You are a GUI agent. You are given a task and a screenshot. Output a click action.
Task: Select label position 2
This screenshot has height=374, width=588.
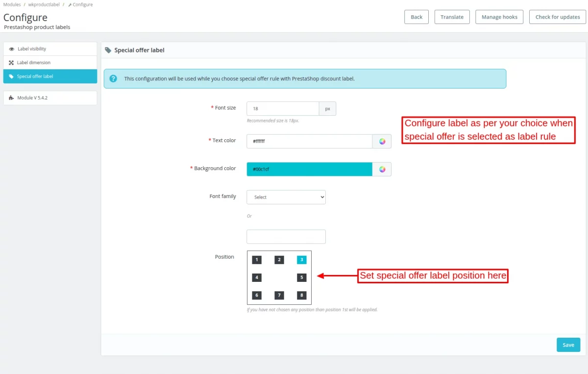(x=279, y=260)
